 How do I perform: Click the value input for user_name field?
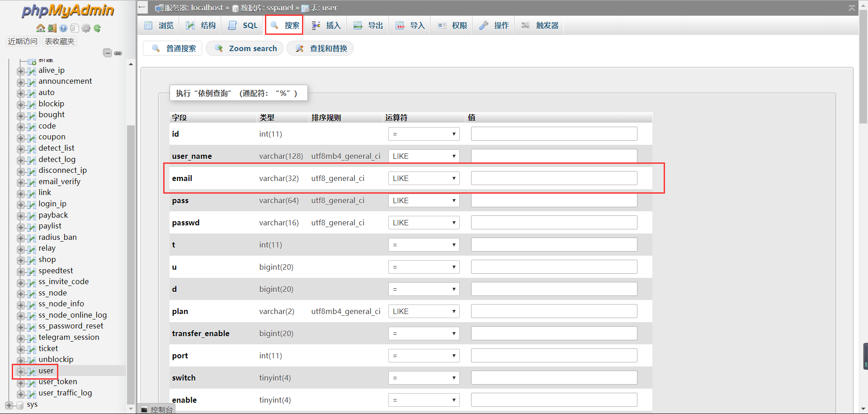click(x=554, y=156)
